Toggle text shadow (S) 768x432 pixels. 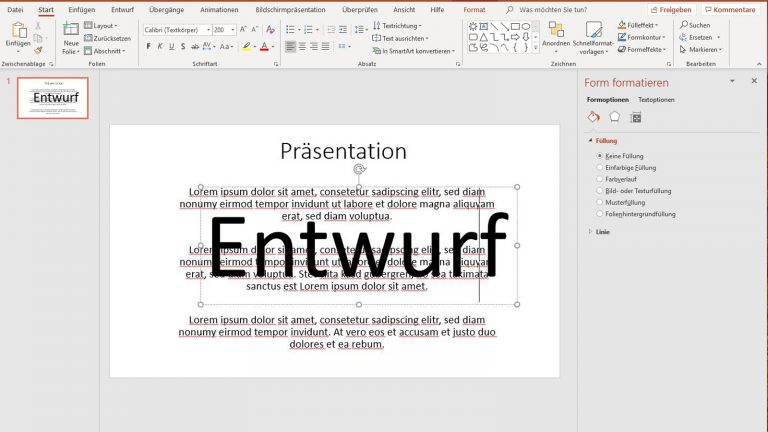(183, 47)
